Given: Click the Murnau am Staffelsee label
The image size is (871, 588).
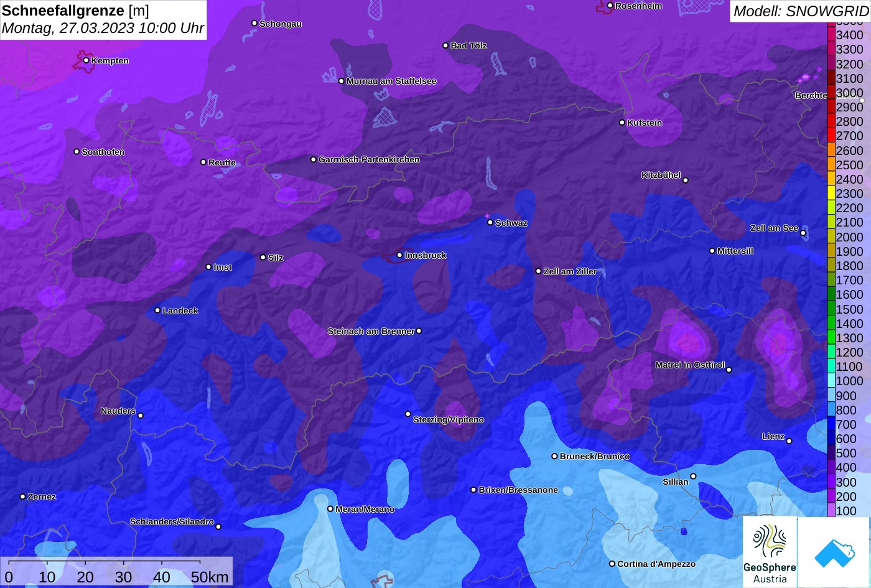Looking at the screenshot, I should click(391, 82).
